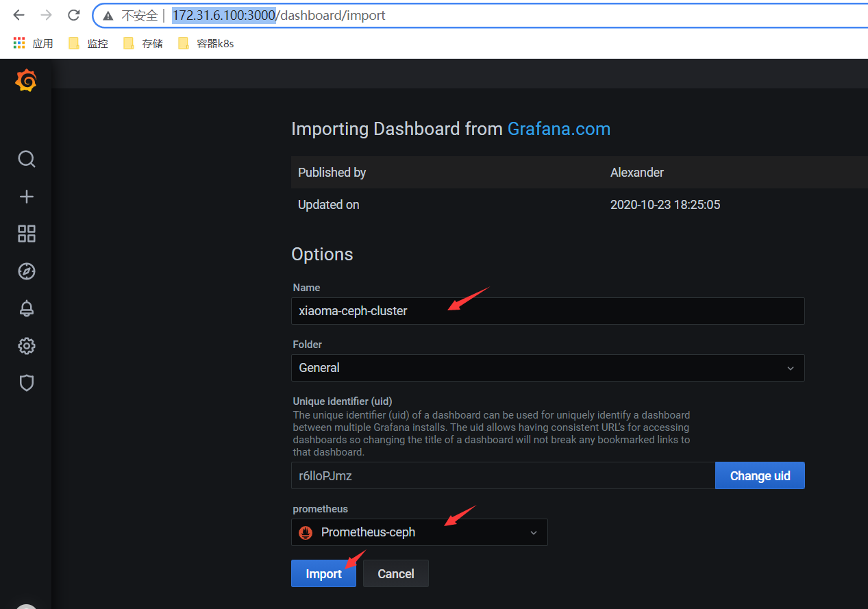Click the uid field r6lloPJmz
868x609 pixels.
[x=503, y=475]
